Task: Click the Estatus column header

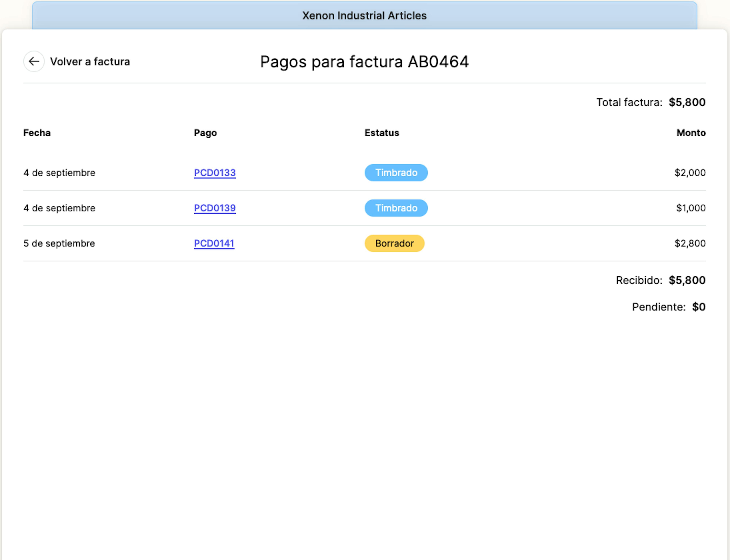Action: tap(382, 133)
